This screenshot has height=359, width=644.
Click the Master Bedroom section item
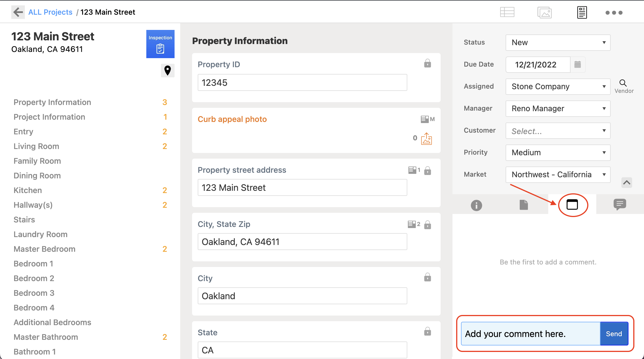[x=45, y=248]
